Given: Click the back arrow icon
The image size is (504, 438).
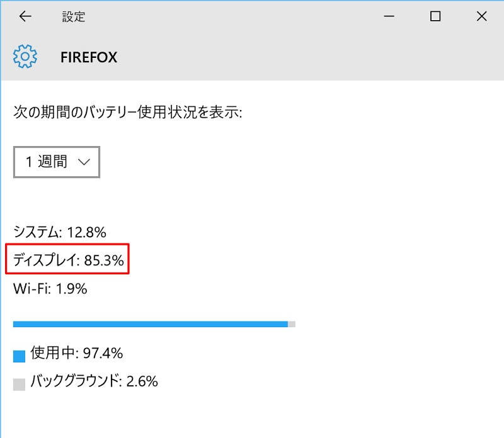Looking at the screenshot, I should coord(25,16).
